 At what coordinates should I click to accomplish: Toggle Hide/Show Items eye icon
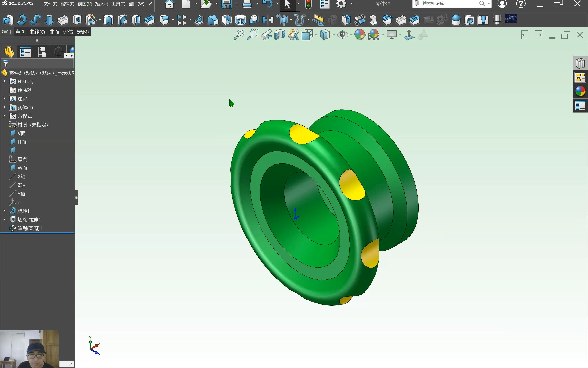(x=343, y=35)
